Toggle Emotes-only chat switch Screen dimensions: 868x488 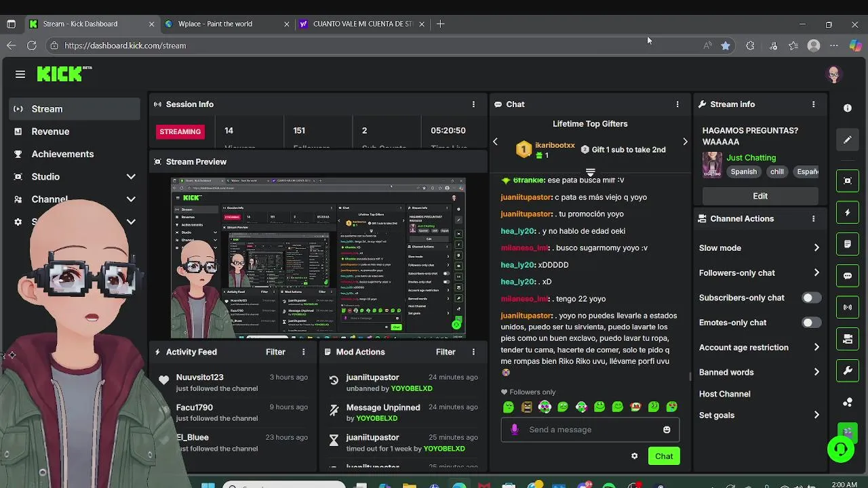tap(811, 323)
